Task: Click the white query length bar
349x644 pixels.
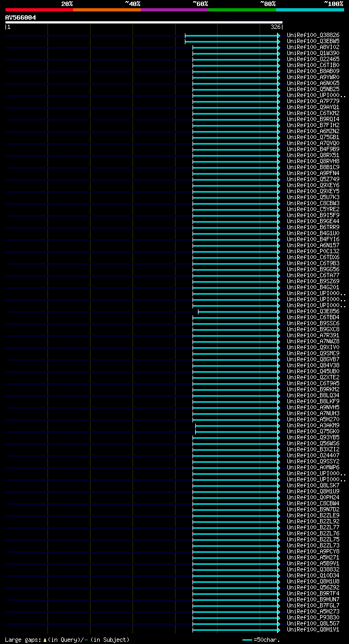Action: pyautogui.click(x=144, y=22)
